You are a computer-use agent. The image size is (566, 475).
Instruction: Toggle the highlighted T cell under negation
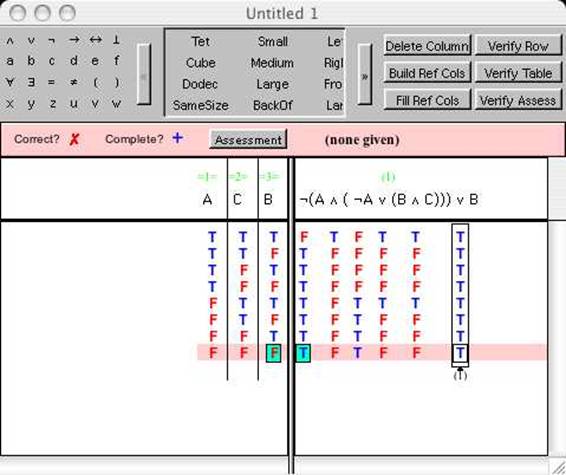pyautogui.click(x=303, y=353)
